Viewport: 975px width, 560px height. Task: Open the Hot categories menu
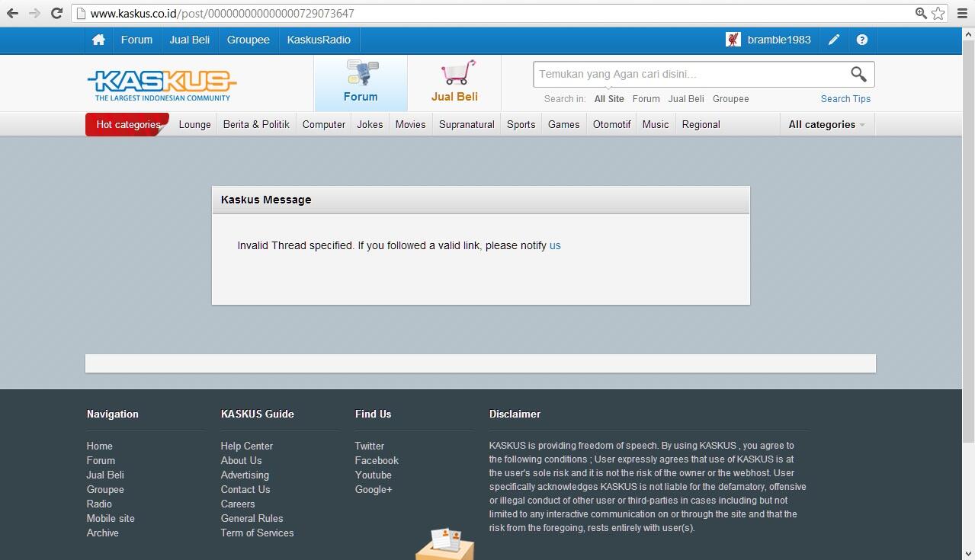(127, 124)
